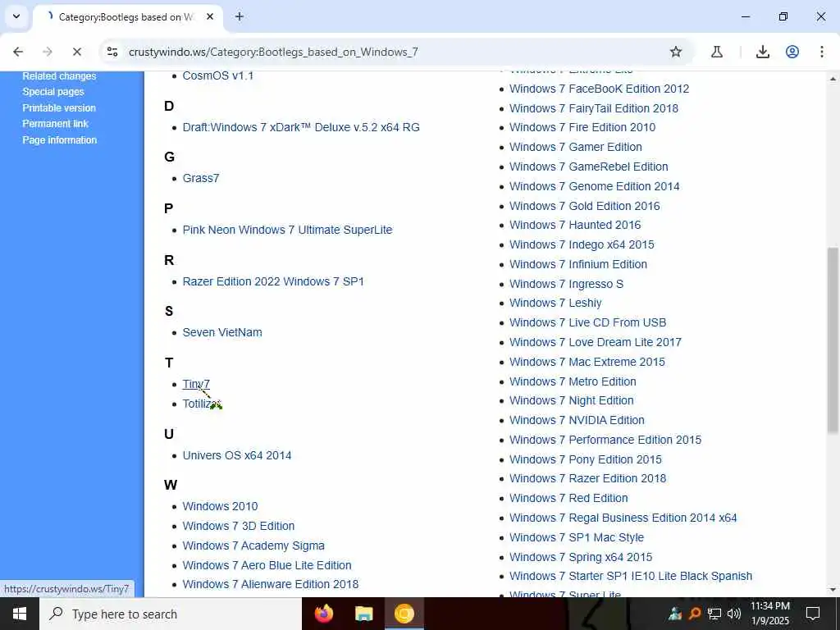The image size is (840, 630).
Task: Click the magnifier tray icon
Action: (695, 614)
